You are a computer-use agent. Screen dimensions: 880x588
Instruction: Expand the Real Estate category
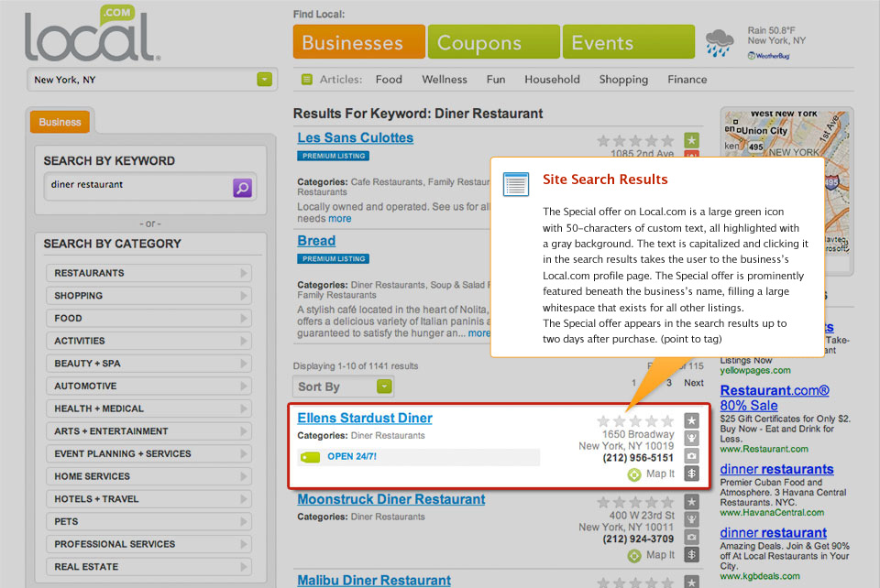(x=148, y=567)
